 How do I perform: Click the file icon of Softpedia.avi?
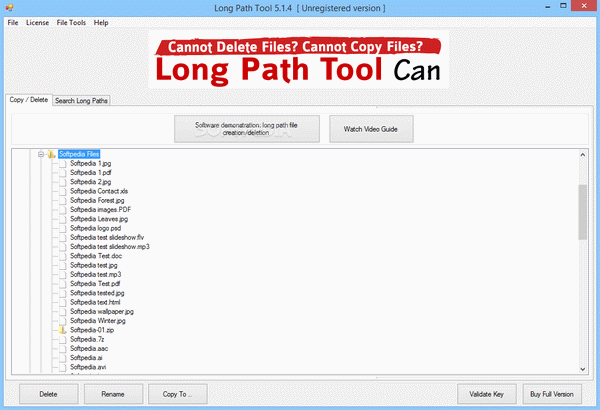pos(62,368)
